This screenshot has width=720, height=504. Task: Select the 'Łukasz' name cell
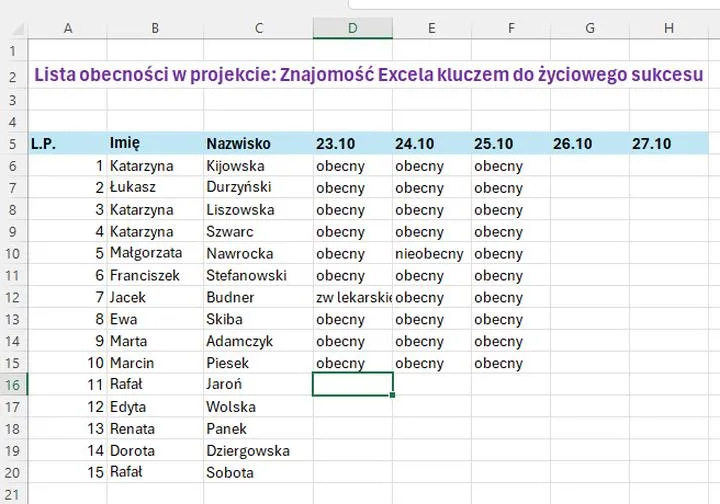pos(155,188)
